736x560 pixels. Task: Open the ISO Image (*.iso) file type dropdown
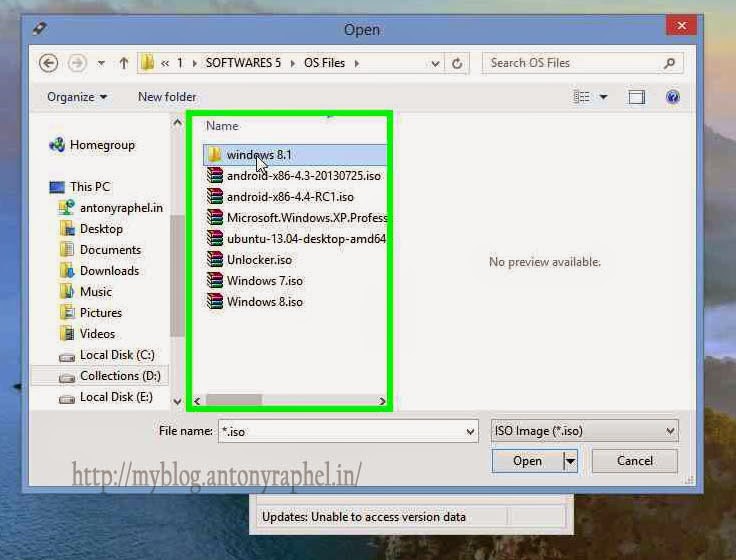tap(584, 431)
